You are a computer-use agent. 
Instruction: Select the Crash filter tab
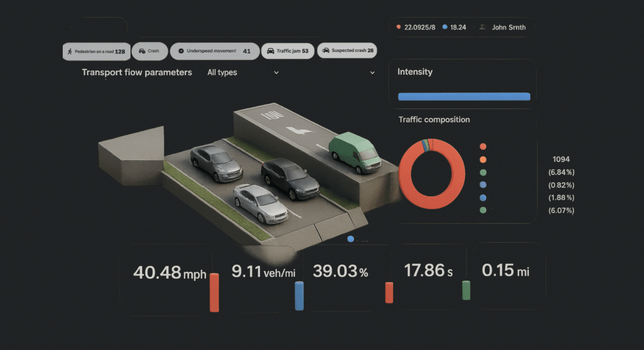coord(150,51)
